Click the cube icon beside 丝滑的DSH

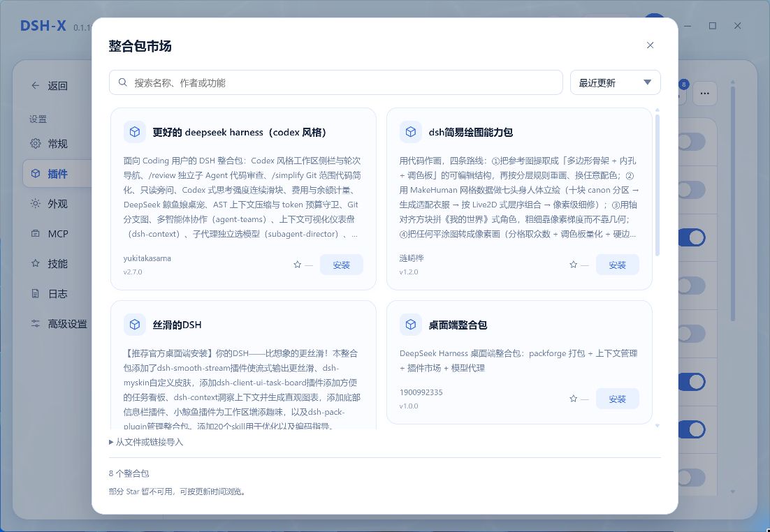coord(135,325)
